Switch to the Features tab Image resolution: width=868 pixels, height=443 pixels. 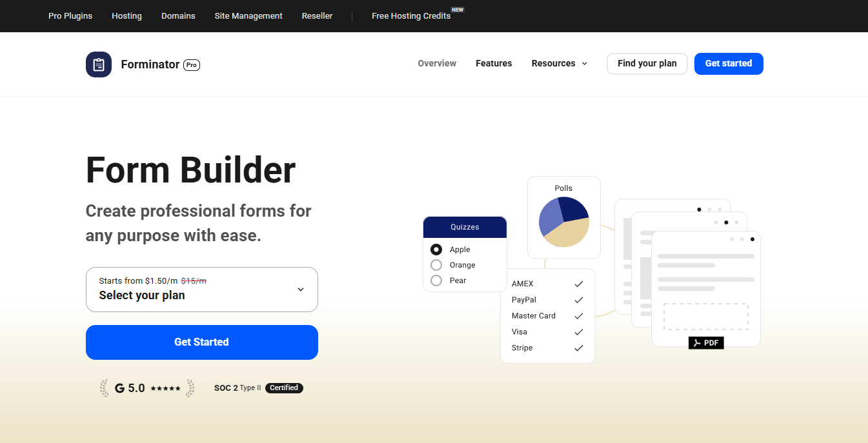point(494,63)
